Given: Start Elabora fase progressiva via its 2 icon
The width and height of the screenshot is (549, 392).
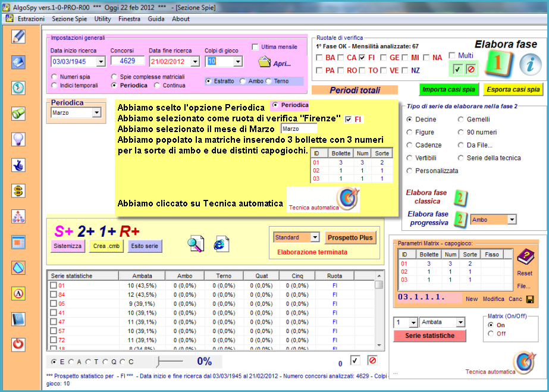Looking at the screenshot, I should pyautogui.click(x=460, y=219).
